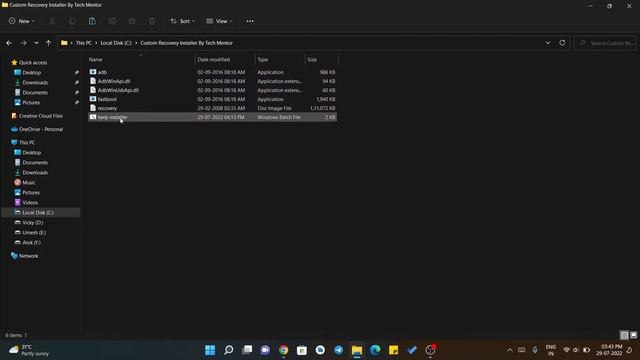Select the AdbWinUsbApi.dll file
This screenshot has height=360, width=640.
click(212, 90)
